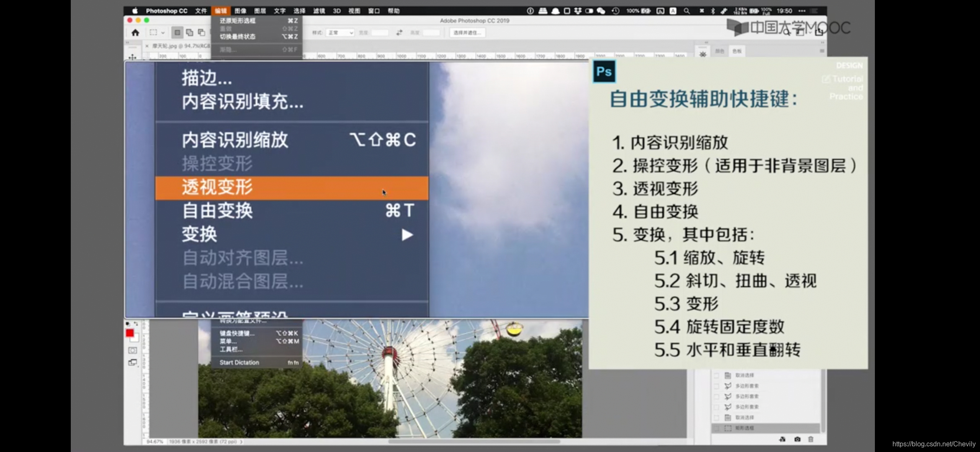The image size is (980, 452).
Task: Click the History panel vertical scrollbar
Action: point(823,401)
